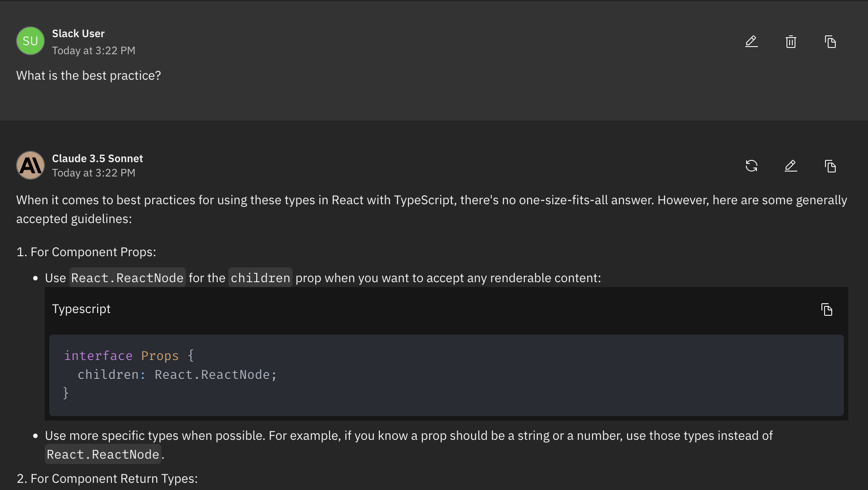Click the Claude Anthropic logo avatar

coord(30,165)
